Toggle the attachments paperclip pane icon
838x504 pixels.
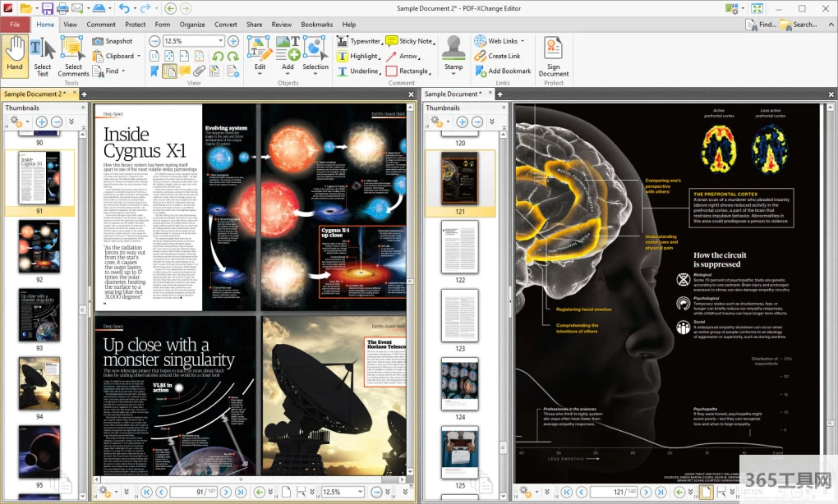[x=200, y=71]
